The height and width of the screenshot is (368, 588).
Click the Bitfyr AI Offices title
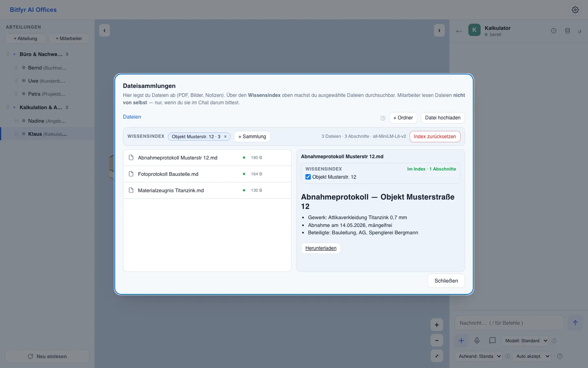coord(33,10)
